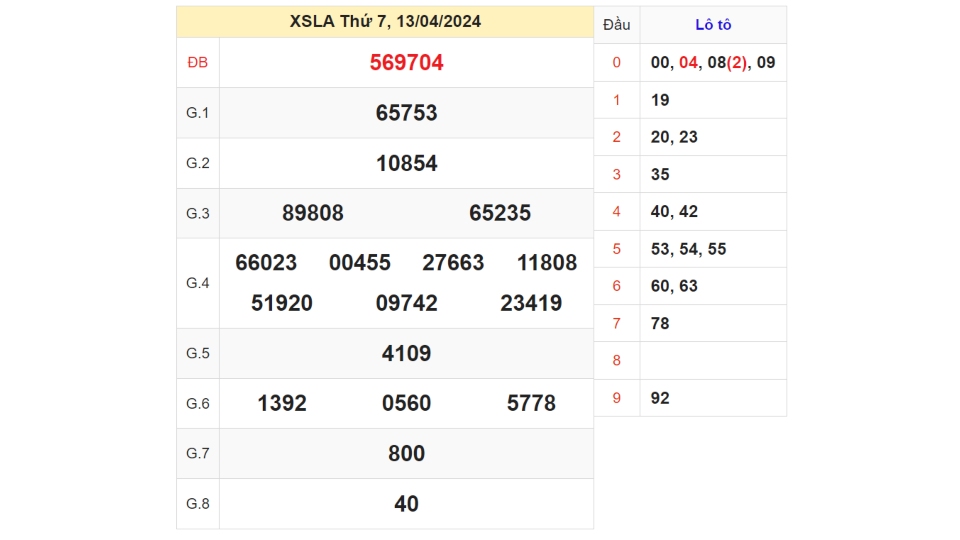Image resolution: width=960 pixels, height=540 pixels.
Task: Select loto values 40, 42
Action: pyautogui.click(x=674, y=212)
